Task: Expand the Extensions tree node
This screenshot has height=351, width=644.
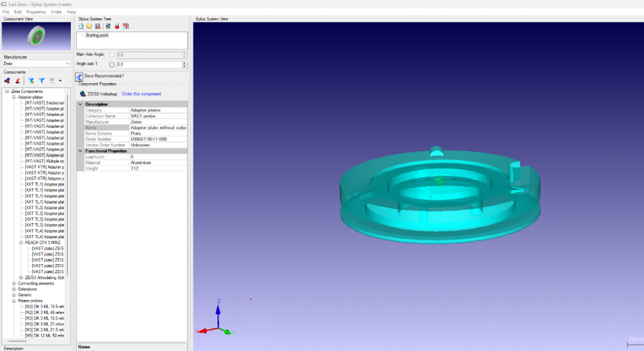Action: [14, 289]
